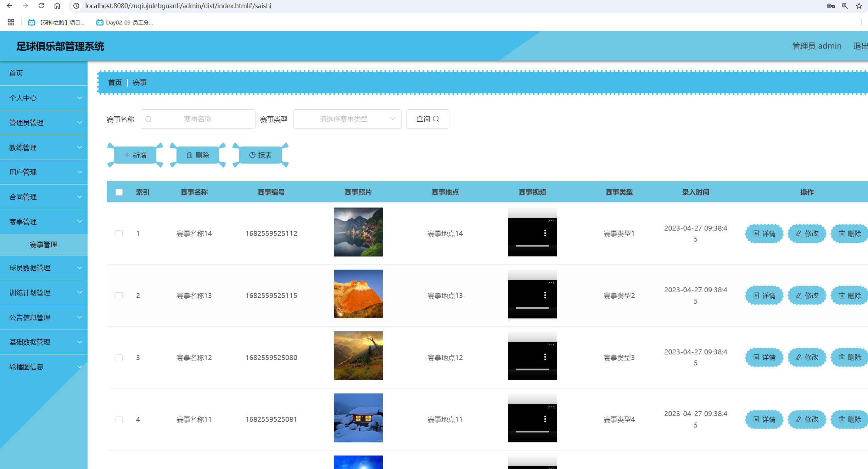Check the row checkbox for 赛事名称14
The width and height of the screenshot is (868, 469).
pyautogui.click(x=119, y=234)
